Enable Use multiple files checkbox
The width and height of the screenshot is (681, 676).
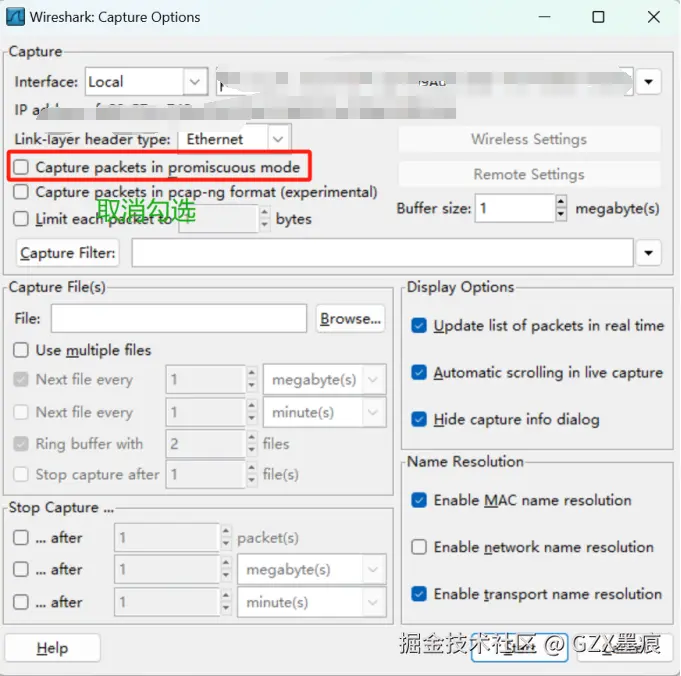coord(21,350)
